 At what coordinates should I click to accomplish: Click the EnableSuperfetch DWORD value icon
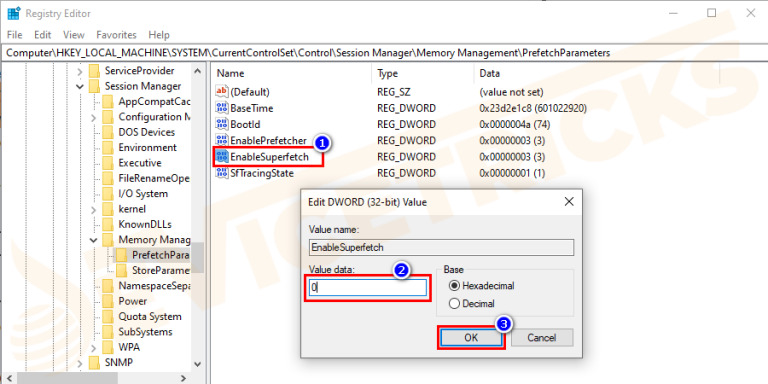(x=222, y=157)
